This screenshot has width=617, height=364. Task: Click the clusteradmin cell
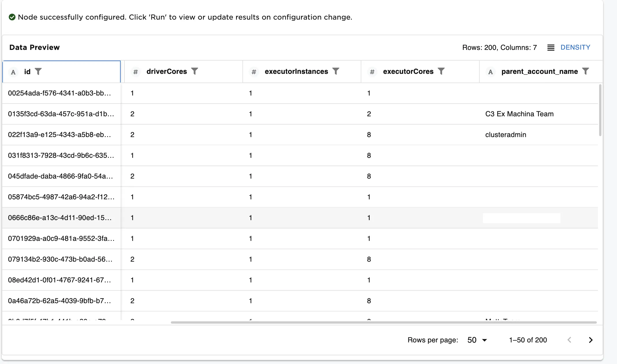point(506,135)
